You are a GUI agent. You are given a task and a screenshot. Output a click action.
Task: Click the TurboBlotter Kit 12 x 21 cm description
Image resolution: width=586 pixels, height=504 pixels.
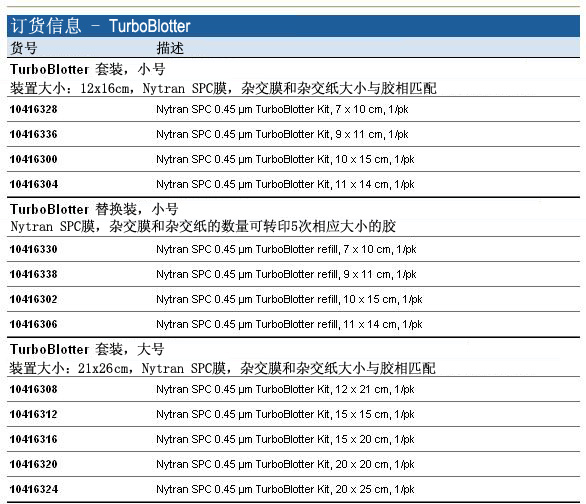pyautogui.click(x=285, y=390)
